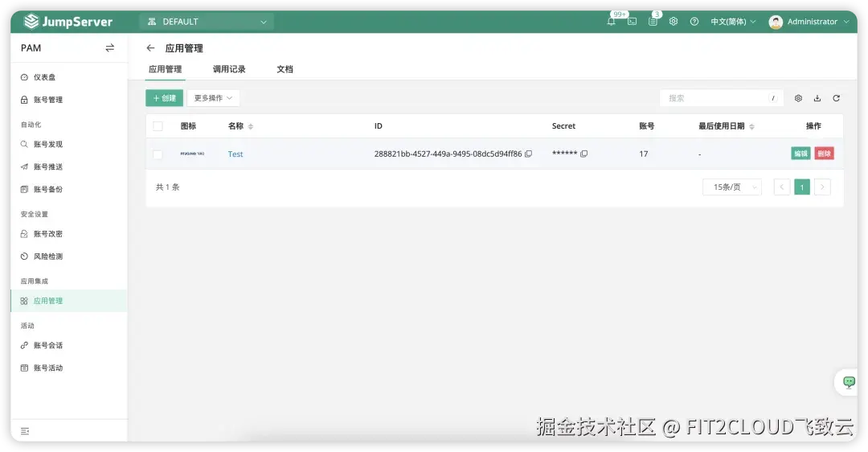Expand the Administrator user menu
The image size is (868, 452).
coord(817,22)
